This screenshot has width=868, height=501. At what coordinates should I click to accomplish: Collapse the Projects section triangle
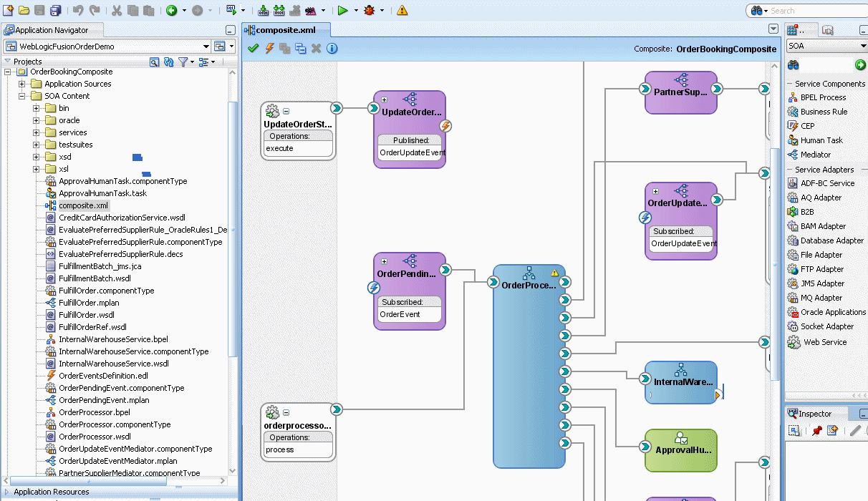[7, 62]
